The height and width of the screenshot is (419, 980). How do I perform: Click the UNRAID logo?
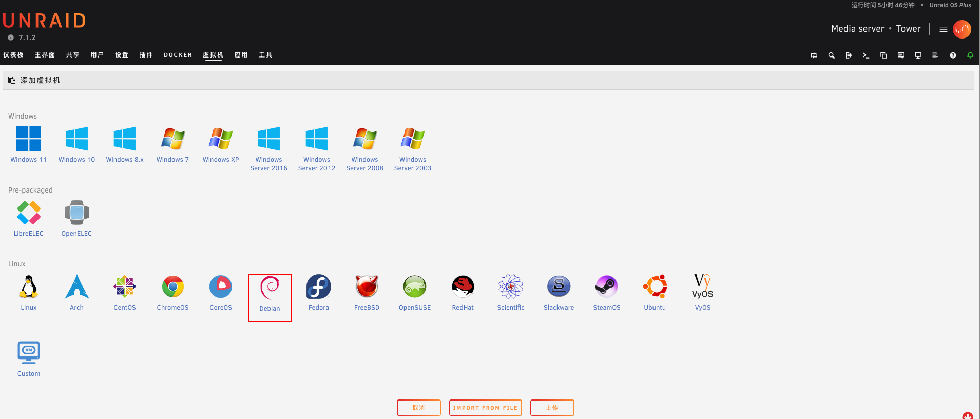pyautogui.click(x=44, y=21)
